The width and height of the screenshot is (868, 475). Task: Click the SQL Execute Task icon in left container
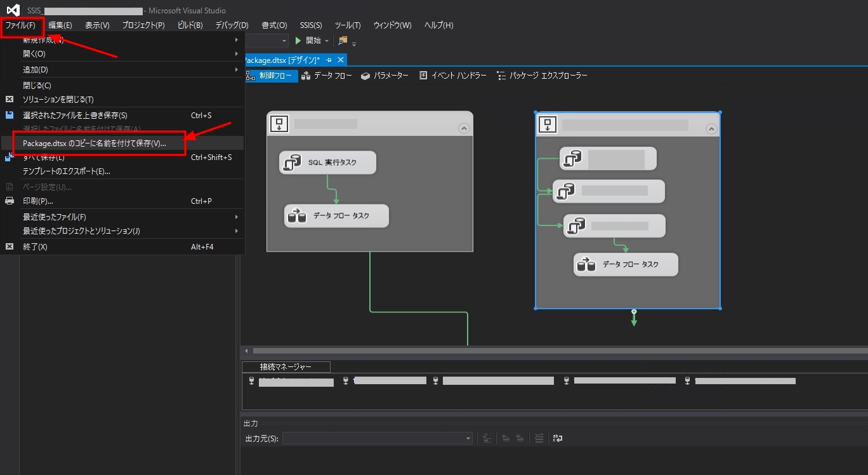tap(291, 163)
